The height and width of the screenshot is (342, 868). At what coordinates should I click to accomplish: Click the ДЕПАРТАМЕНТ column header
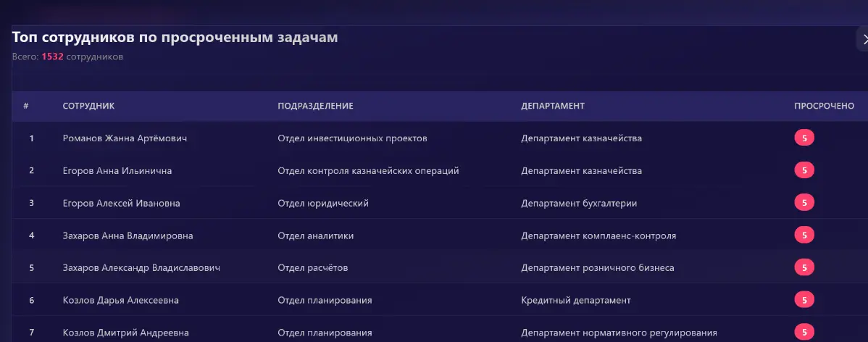(x=553, y=106)
